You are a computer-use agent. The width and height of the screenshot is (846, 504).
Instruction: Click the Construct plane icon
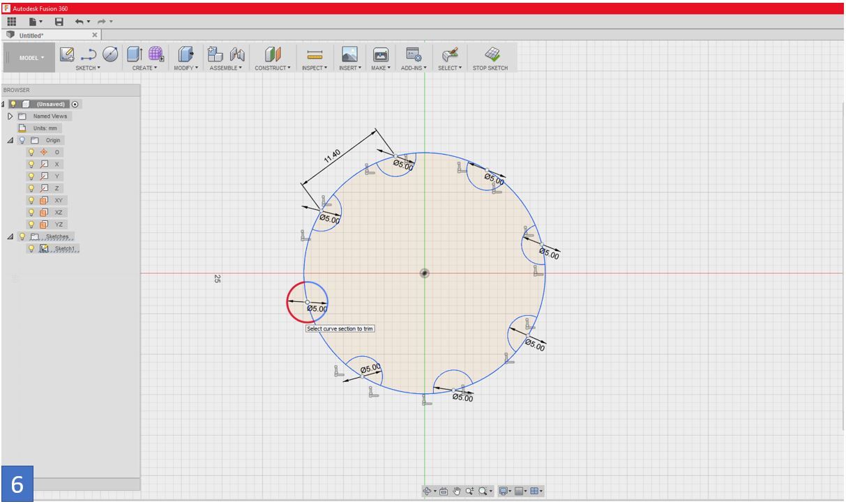coord(272,54)
